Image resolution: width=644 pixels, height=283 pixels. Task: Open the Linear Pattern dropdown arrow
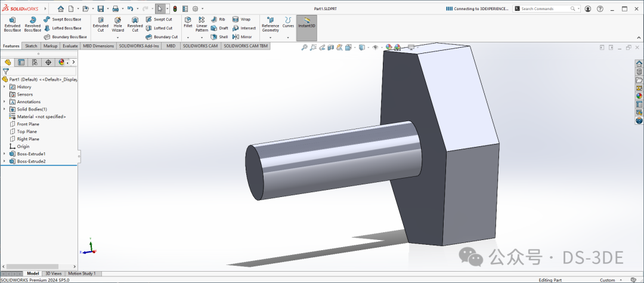tap(202, 38)
